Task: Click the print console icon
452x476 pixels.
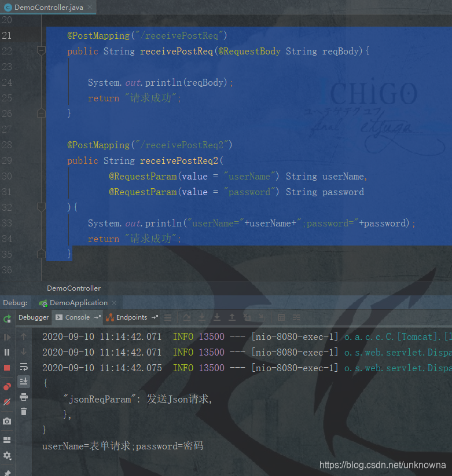Action: coord(24,397)
